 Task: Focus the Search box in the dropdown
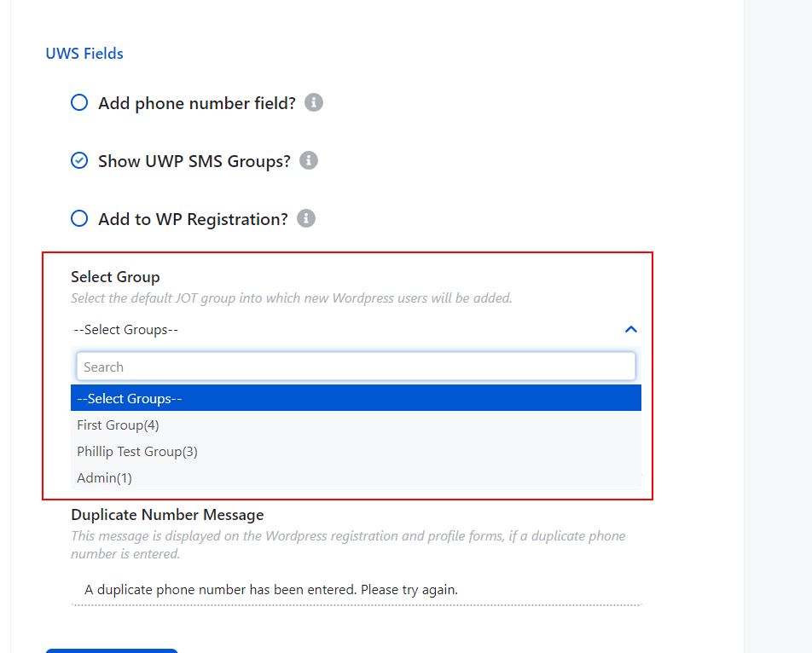click(356, 367)
